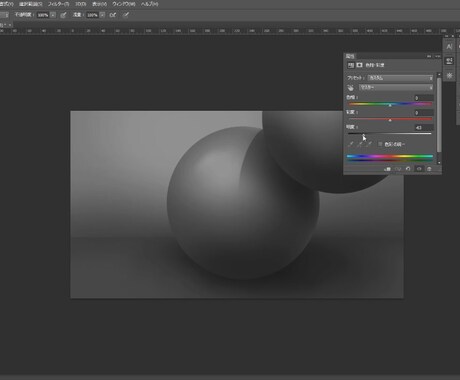This screenshot has height=380, width=460.
Task: Click the lightness slider handle
Action: (x=363, y=135)
